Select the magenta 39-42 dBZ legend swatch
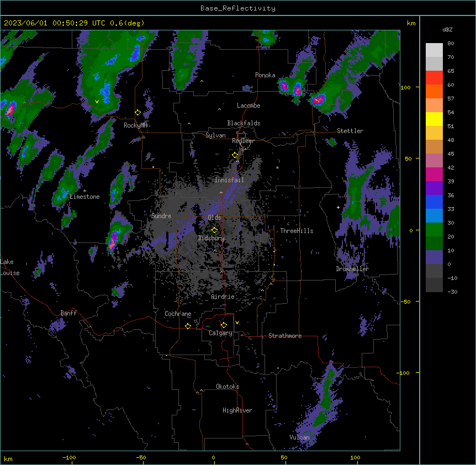The height and width of the screenshot is (465, 476). click(x=434, y=174)
